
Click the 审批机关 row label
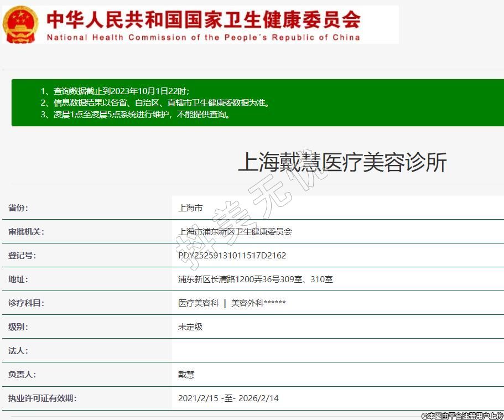(x=26, y=232)
